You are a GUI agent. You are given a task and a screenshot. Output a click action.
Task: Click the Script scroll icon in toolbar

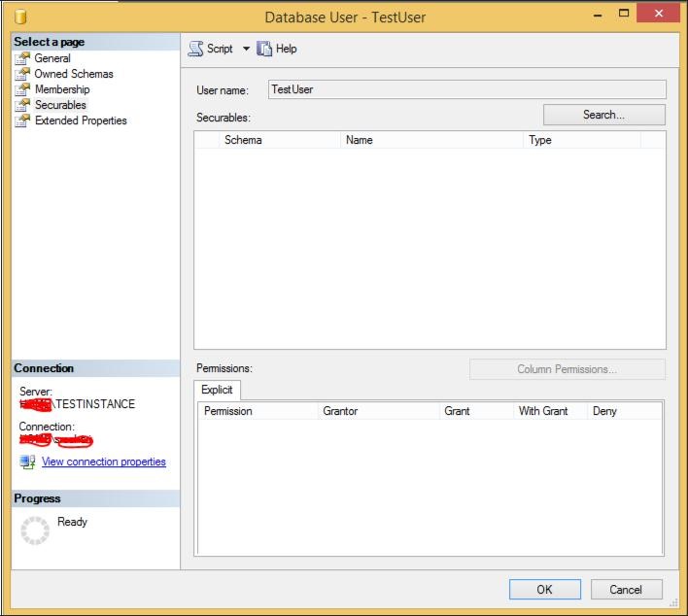pos(195,49)
